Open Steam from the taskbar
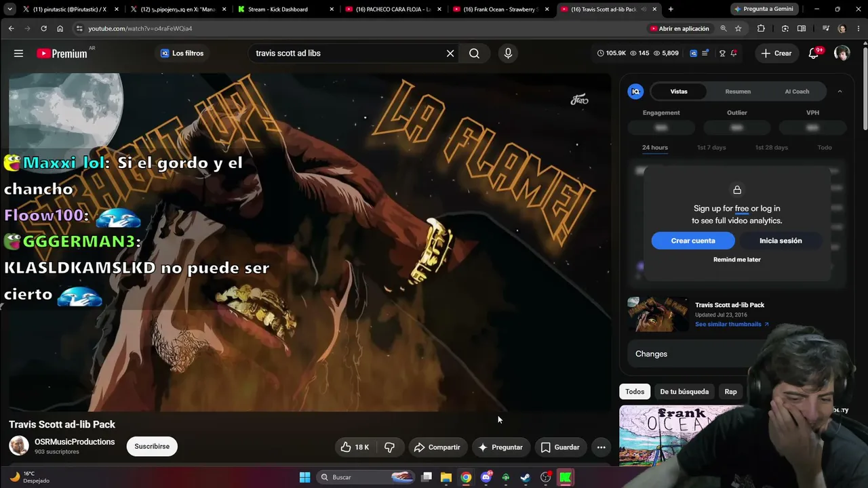868x488 pixels. click(x=526, y=477)
